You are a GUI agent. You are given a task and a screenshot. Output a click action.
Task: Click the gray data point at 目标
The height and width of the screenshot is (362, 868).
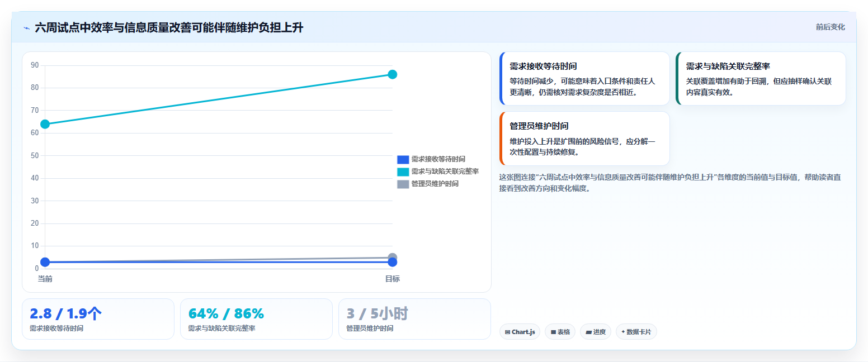[393, 256]
